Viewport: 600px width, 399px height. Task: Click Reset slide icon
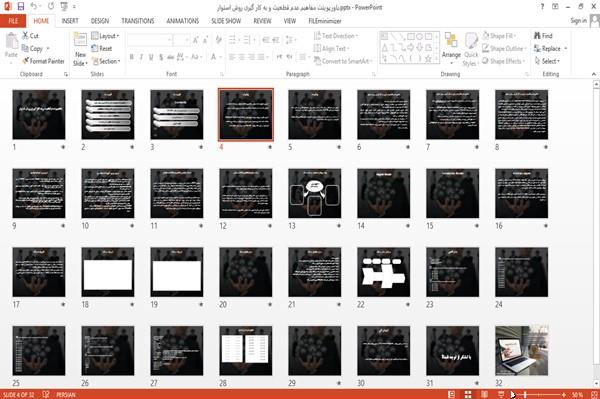[95, 49]
